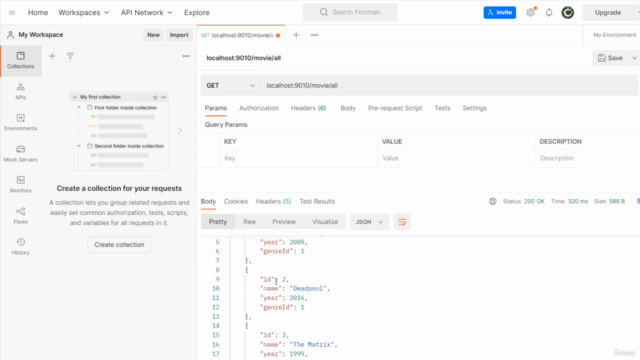The image size is (640, 360).
Task: Click the unsaved dot on request tab
Action: coord(278,36)
